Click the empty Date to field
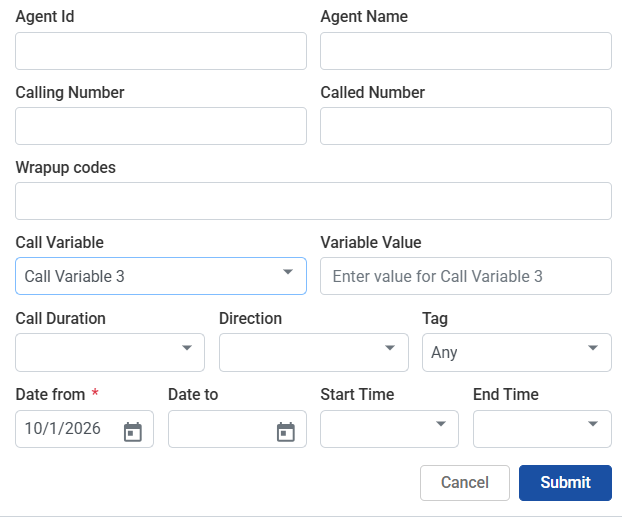This screenshot has height=517, width=622. click(237, 429)
